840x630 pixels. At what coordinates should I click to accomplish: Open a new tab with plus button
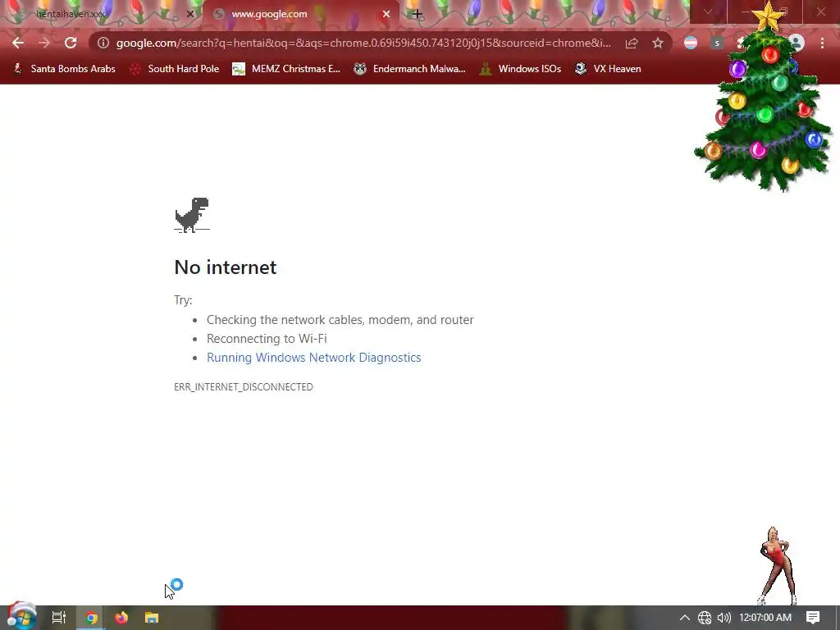point(418,14)
